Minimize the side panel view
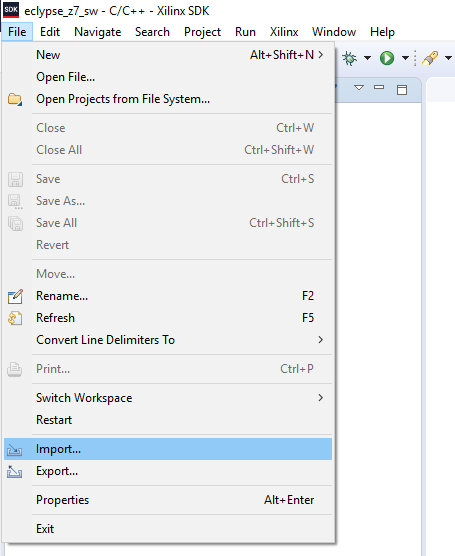 tap(379, 87)
